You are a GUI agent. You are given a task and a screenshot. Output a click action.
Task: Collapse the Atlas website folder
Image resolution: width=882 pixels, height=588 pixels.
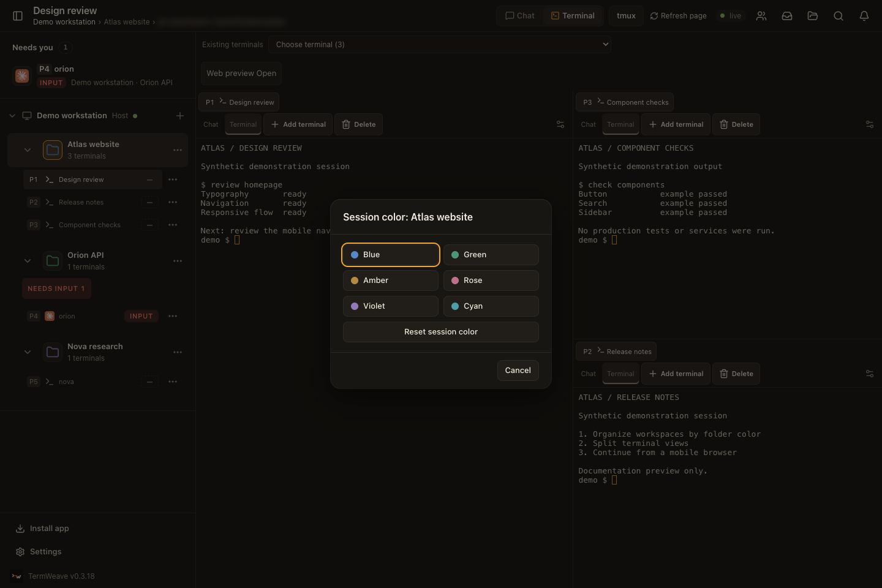tap(28, 150)
